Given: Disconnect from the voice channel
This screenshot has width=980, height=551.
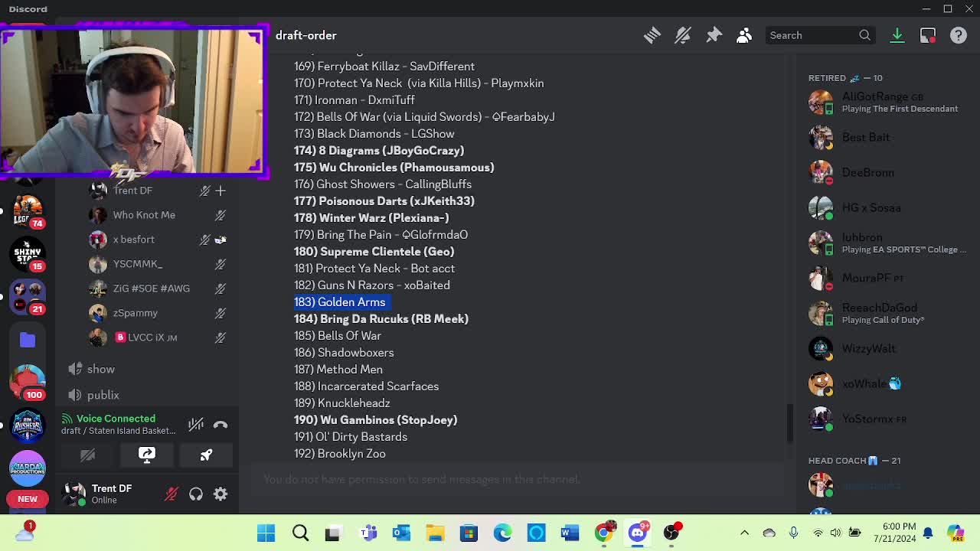Looking at the screenshot, I should click(x=220, y=424).
